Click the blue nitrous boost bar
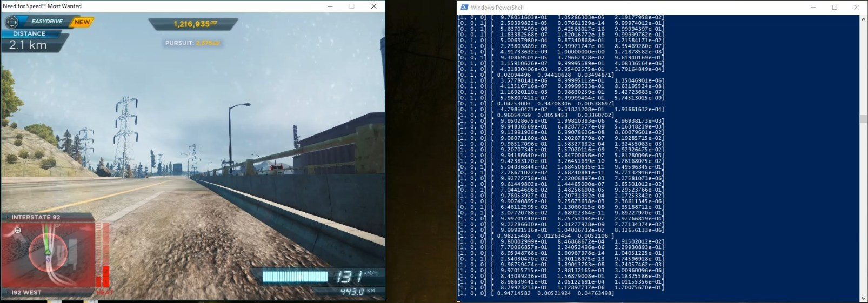This screenshot has height=303, width=868. pyautogui.click(x=295, y=277)
